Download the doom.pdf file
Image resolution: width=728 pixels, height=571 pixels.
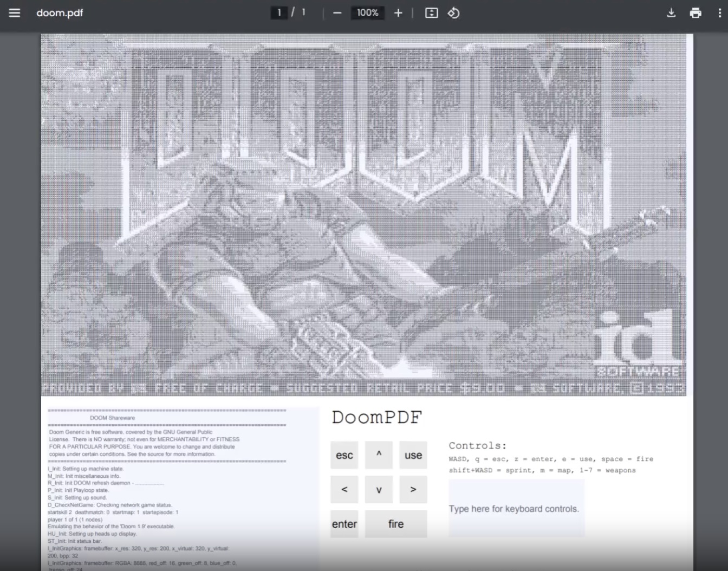671,12
